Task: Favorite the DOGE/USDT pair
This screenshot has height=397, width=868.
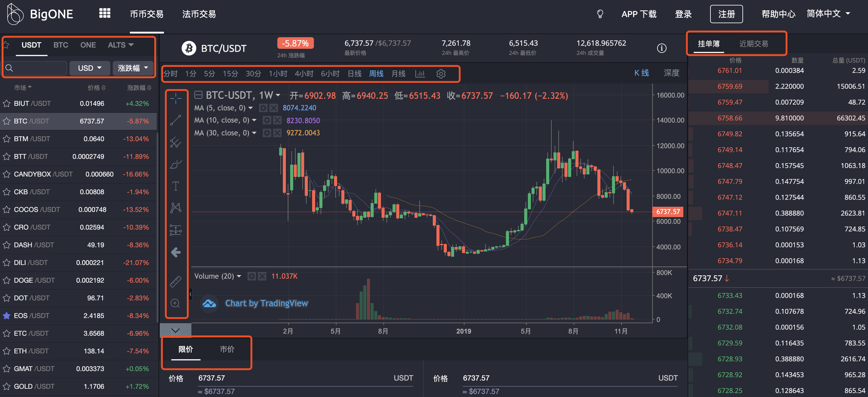Action: click(x=6, y=281)
